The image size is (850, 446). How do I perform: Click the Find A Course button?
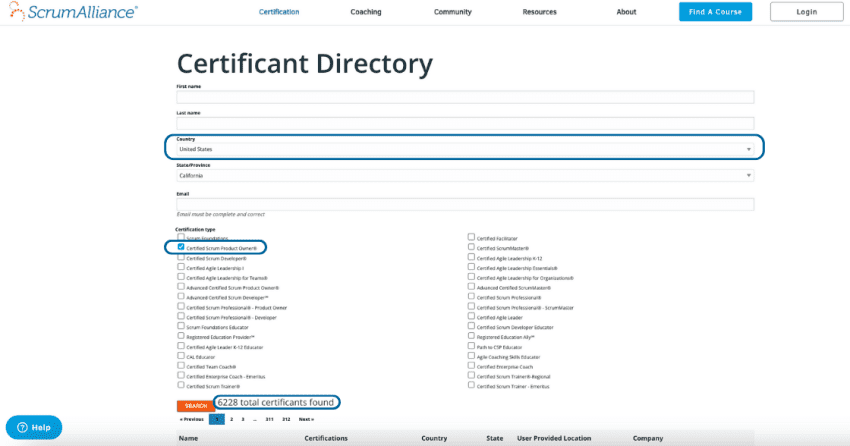pyautogui.click(x=715, y=12)
